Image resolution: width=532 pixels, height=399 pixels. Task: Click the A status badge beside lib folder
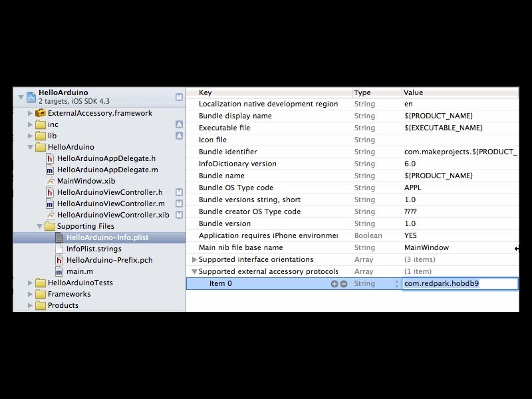[179, 136]
